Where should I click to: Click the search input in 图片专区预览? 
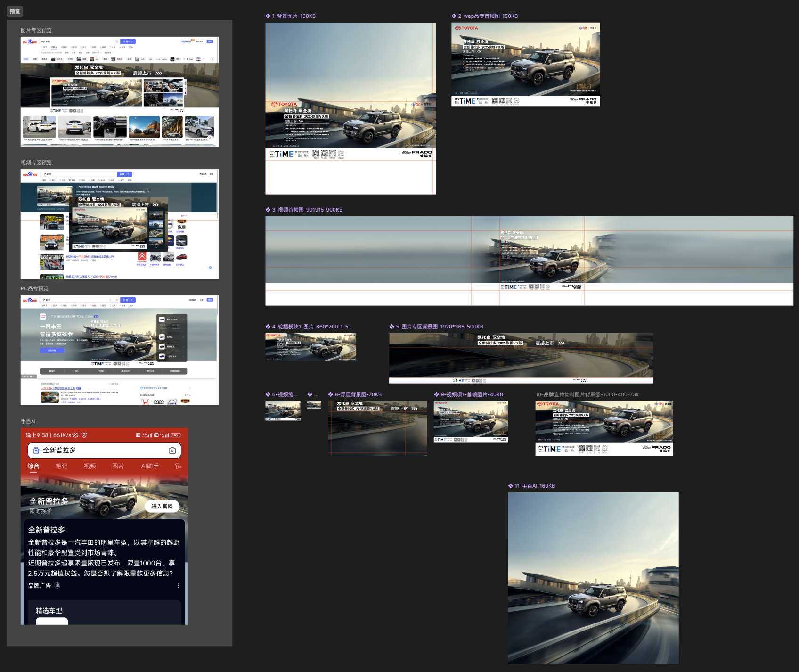pos(79,41)
